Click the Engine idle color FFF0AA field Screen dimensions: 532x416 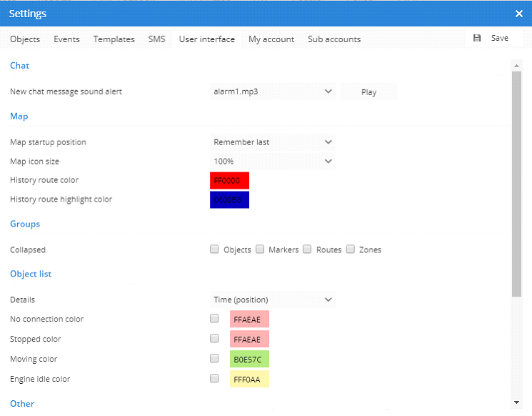pos(249,380)
